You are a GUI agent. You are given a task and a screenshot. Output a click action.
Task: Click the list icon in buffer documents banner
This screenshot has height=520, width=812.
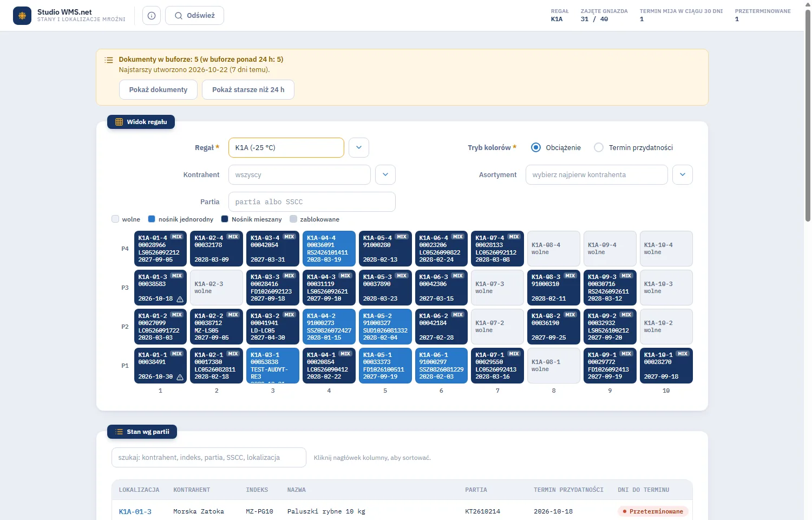109,60
